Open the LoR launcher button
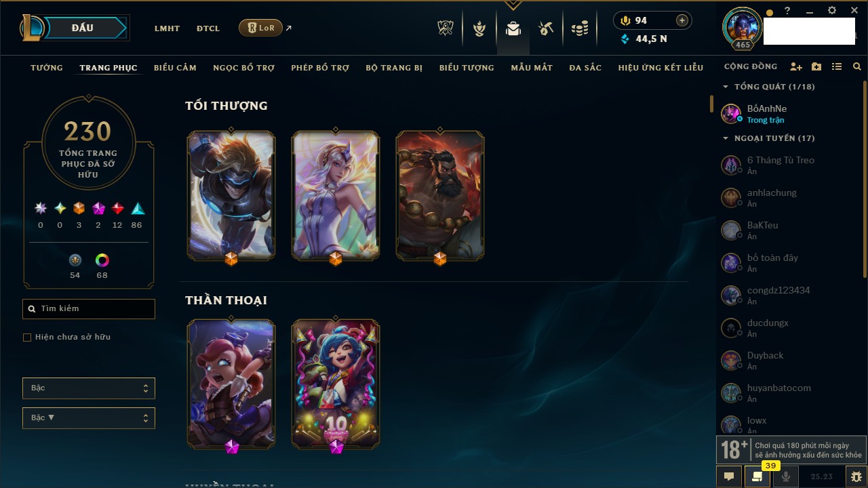Screen dimensions: 868x488 point(260,28)
